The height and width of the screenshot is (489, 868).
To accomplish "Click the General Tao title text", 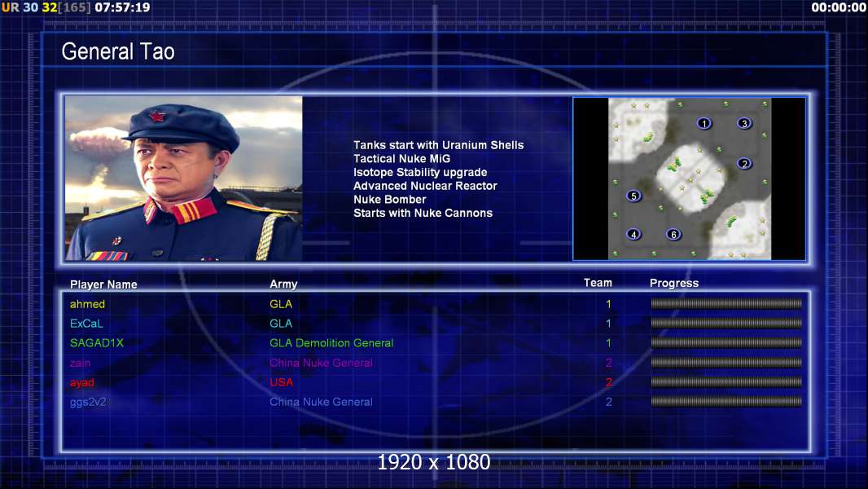I will (x=118, y=51).
